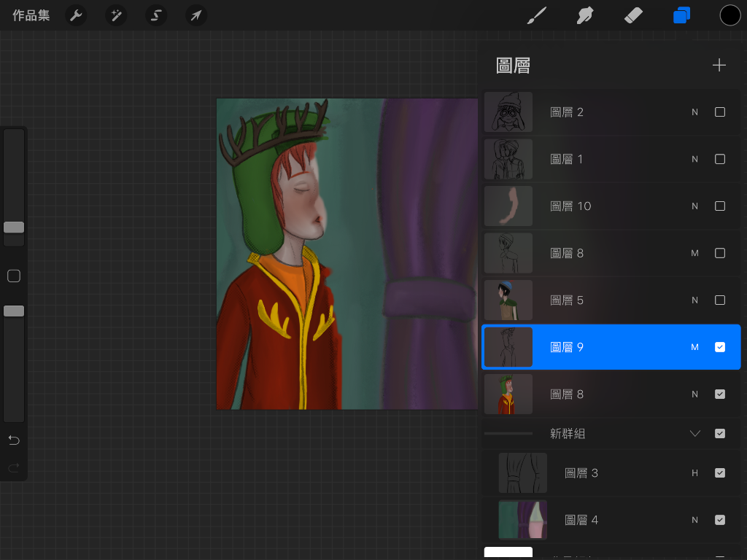Enable visibility checkbox for 圖層 1
The height and width of the screenshot is (560, 747).
(x=720, y=159)
